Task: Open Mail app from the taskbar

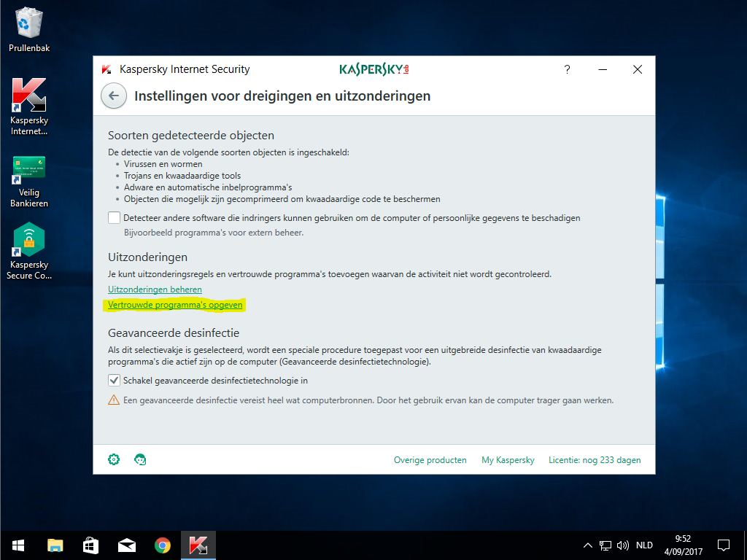Action: point(127,545)
